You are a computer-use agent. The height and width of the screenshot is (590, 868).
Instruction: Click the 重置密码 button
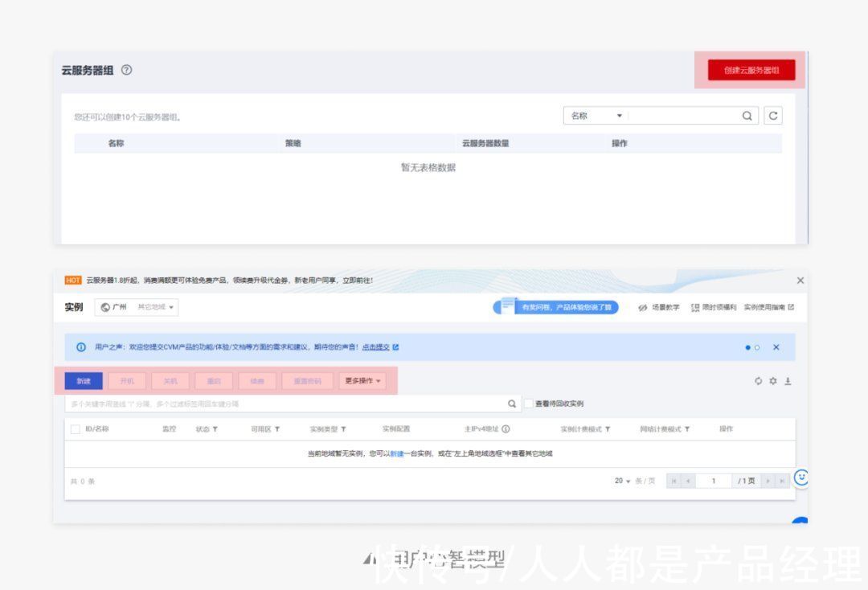[307, 381]
